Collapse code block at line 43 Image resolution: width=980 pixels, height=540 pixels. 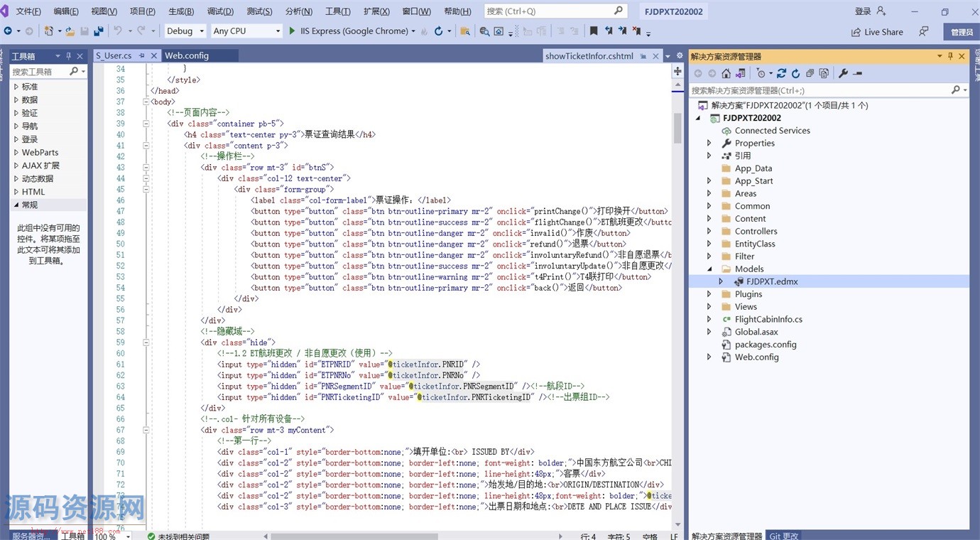point(146,168)
